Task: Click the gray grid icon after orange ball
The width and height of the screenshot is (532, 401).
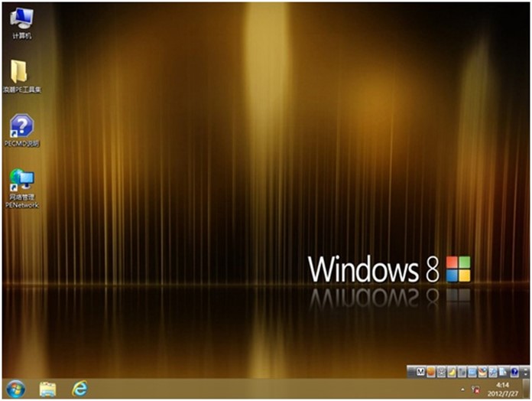Action: pyautogui.click(x=441, y=372)
